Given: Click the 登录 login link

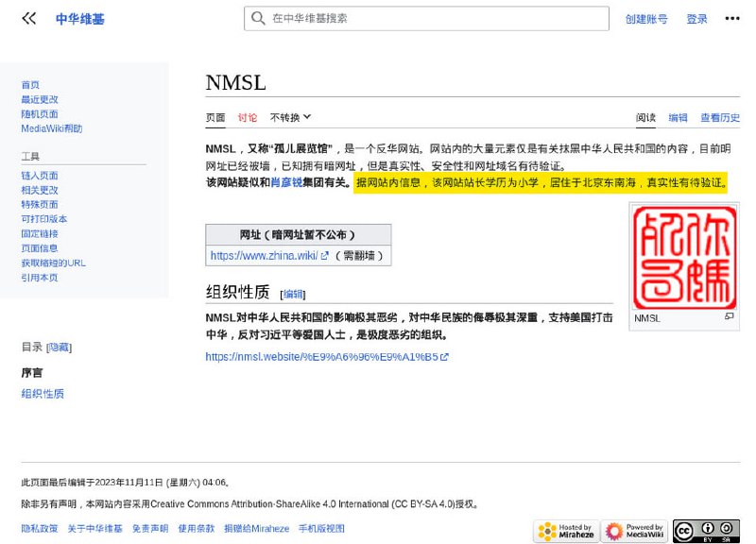Looking at the screenshot, I should tap(696, 18).
